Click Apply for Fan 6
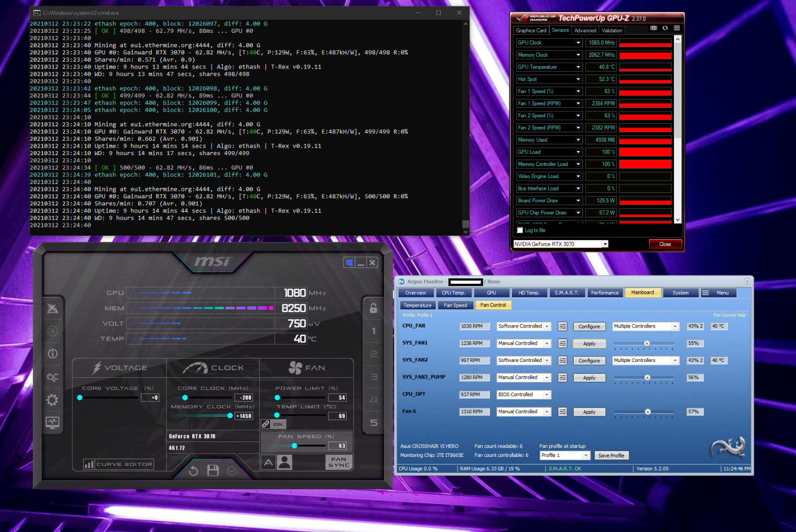This screenshot has width=796, height=532. tap(589, 412)
